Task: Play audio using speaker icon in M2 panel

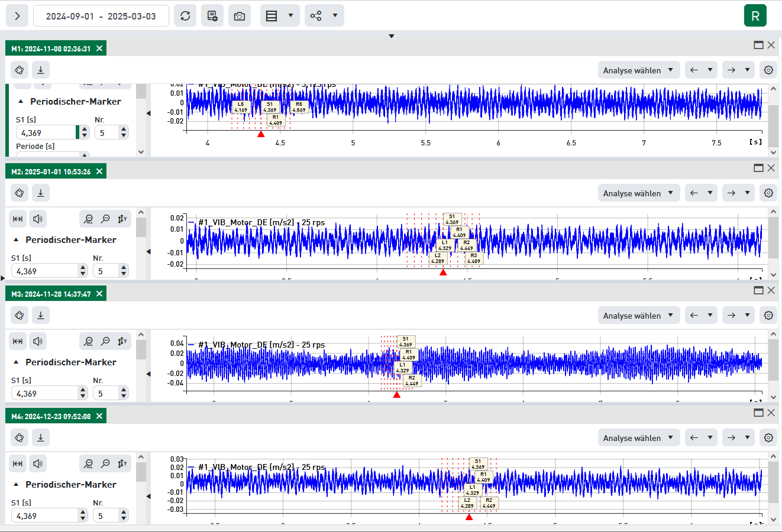Action: coord(38,219)
